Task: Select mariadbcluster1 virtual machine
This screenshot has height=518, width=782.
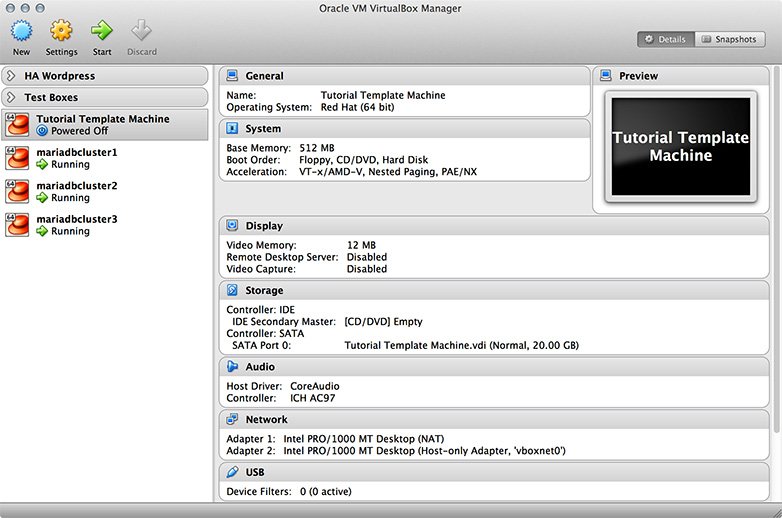Action: click(x=76, y=158)
